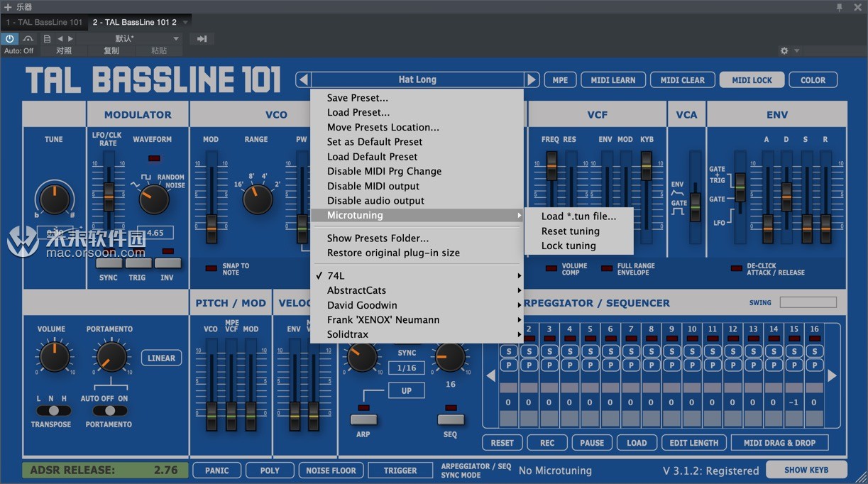Screen dimensions: 868x484
Task: Click the arpeggiator knob above the 16 label
Action: (451, 357)
